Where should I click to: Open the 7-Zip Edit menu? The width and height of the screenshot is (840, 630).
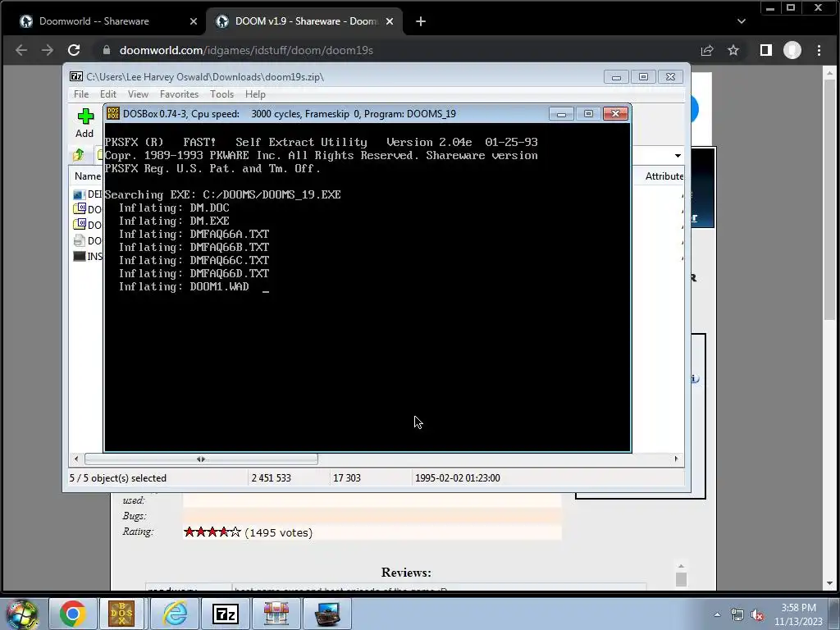[107, 94]
